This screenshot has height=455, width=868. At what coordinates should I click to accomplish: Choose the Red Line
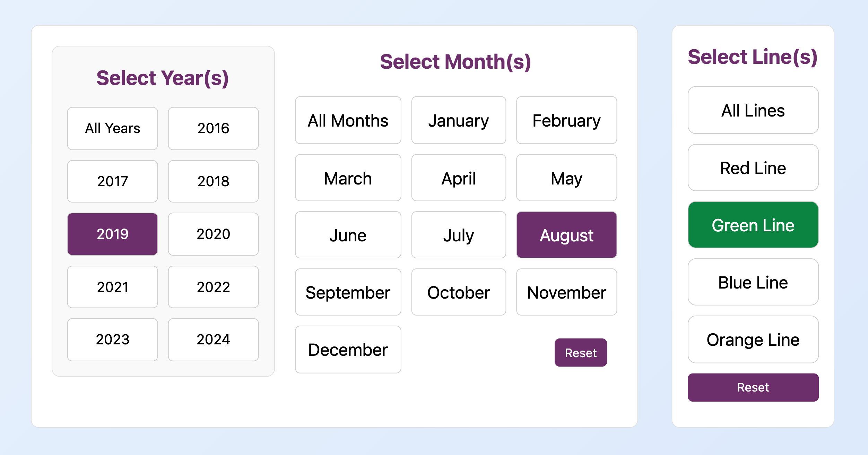click(753, 168)
